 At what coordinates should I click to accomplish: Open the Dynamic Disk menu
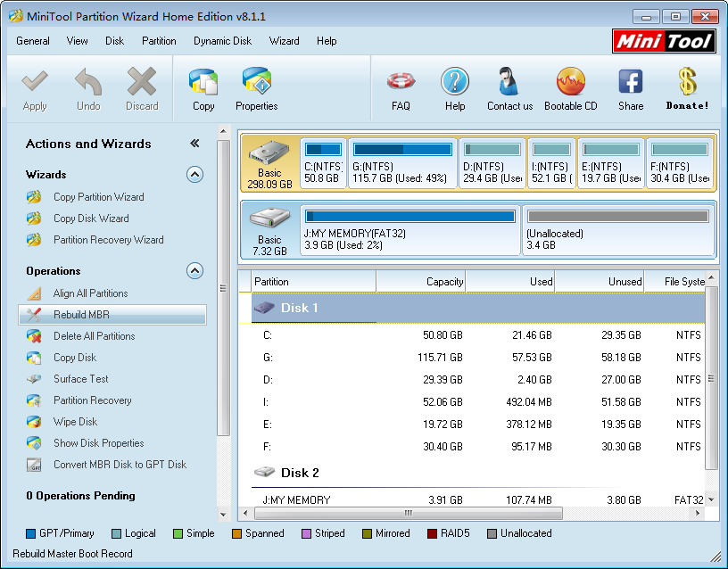coord(222,41)
